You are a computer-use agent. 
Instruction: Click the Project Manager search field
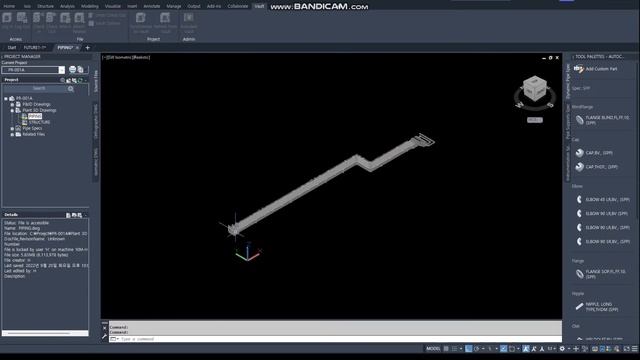39,89
